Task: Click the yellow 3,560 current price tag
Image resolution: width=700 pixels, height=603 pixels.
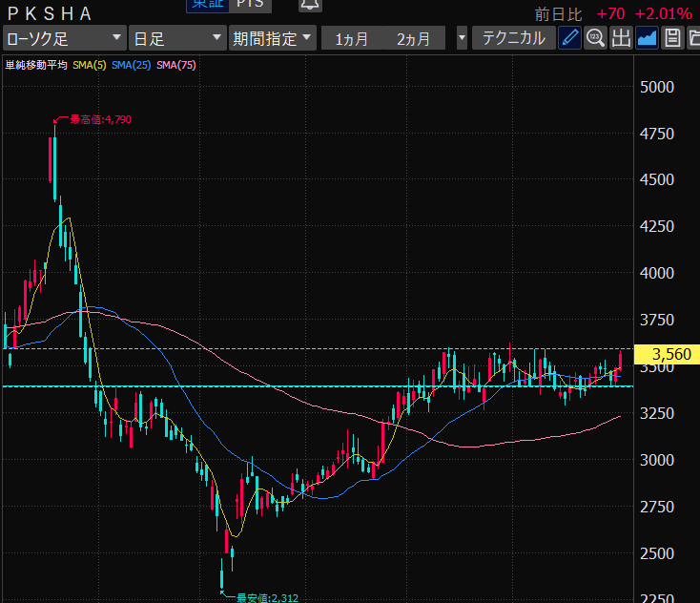Action: click(667, 354)
